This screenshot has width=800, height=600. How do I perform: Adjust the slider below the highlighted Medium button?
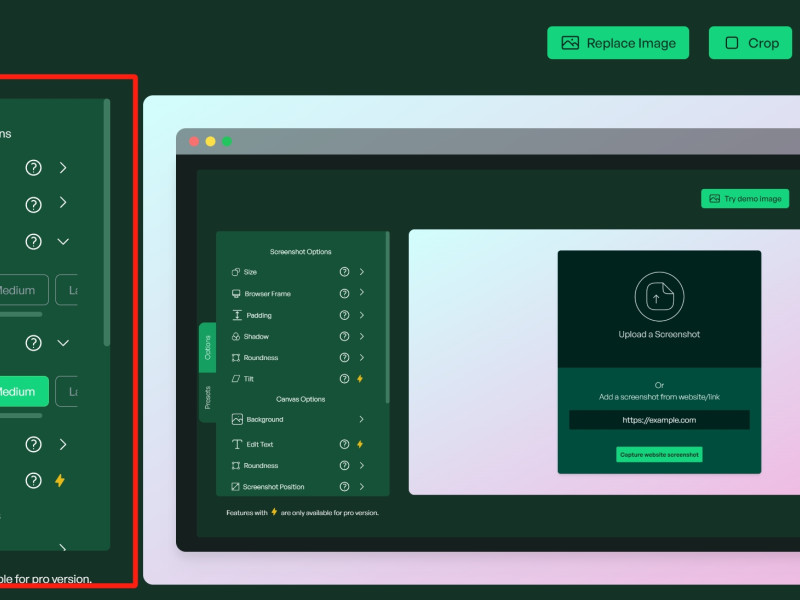coord(20,416)
